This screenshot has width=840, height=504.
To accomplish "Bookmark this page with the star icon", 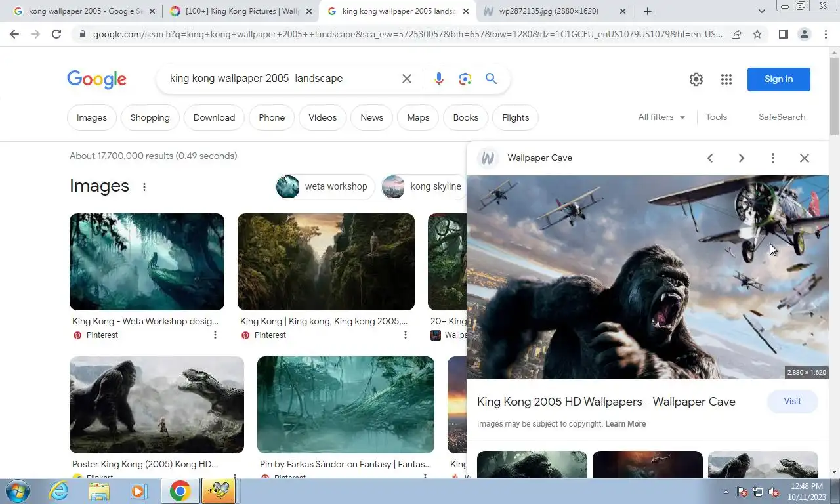I will pyautogui.click(x=757, y=34).
